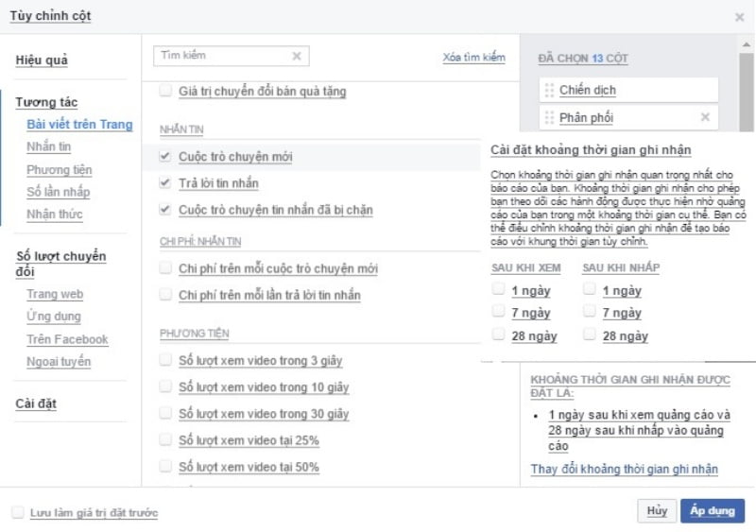Open the Hiệu quả category

click(42, 60)
